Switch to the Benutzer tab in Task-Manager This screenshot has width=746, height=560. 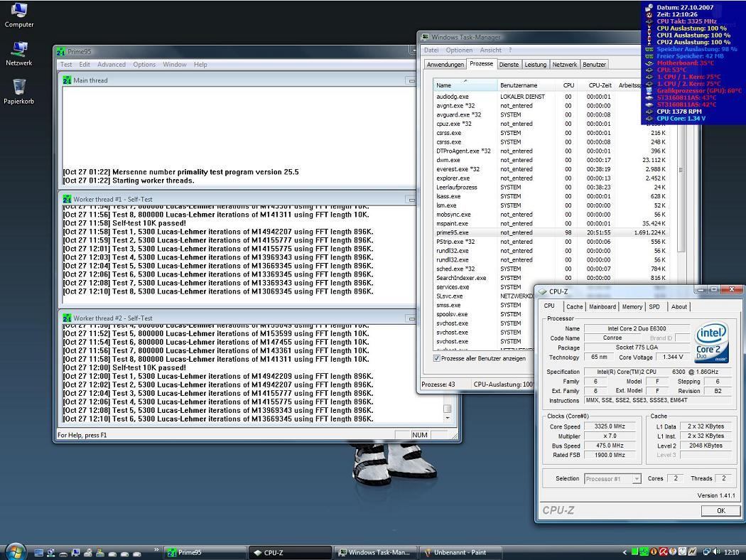point(594,65)
